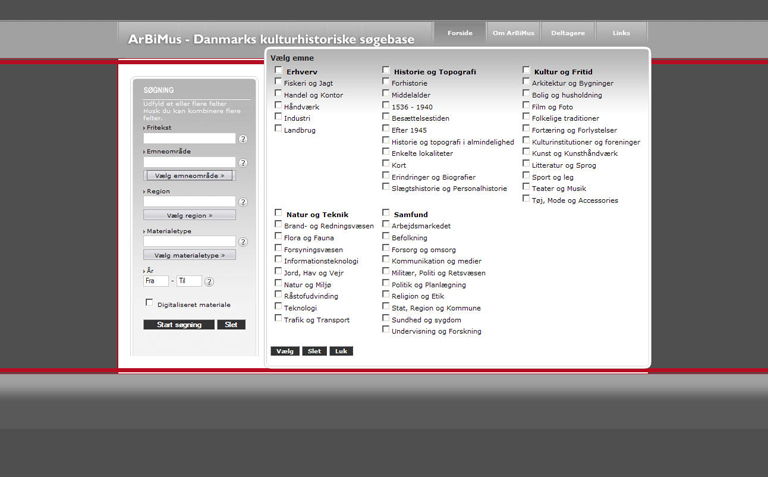Go to the Forside tab

coord(459,33)
